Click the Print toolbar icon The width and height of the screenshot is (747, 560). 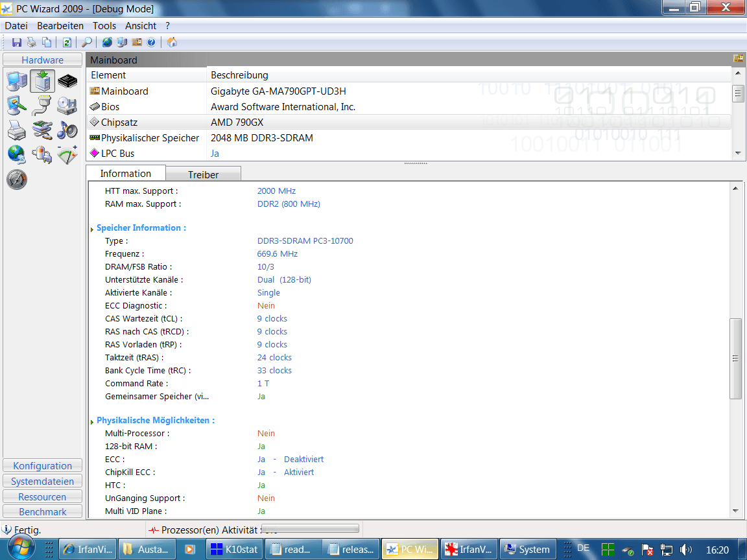point(31,42)
